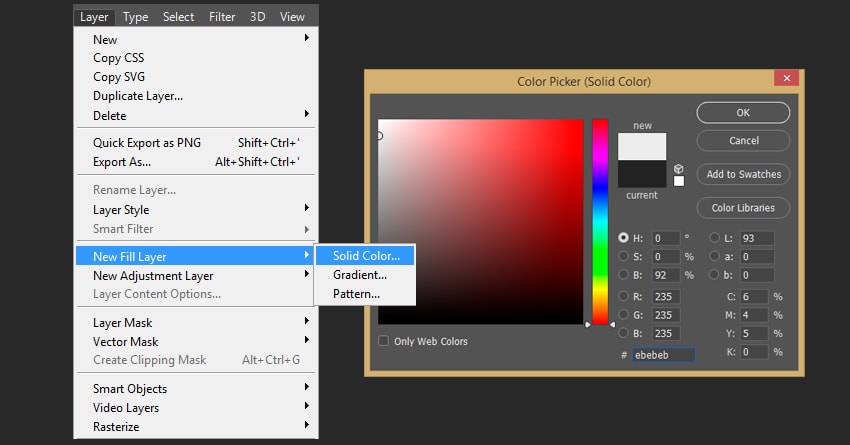Open Color Libraries from the Color Picker
This screenshot has height=445, width=850.
[x=743, y=208]
